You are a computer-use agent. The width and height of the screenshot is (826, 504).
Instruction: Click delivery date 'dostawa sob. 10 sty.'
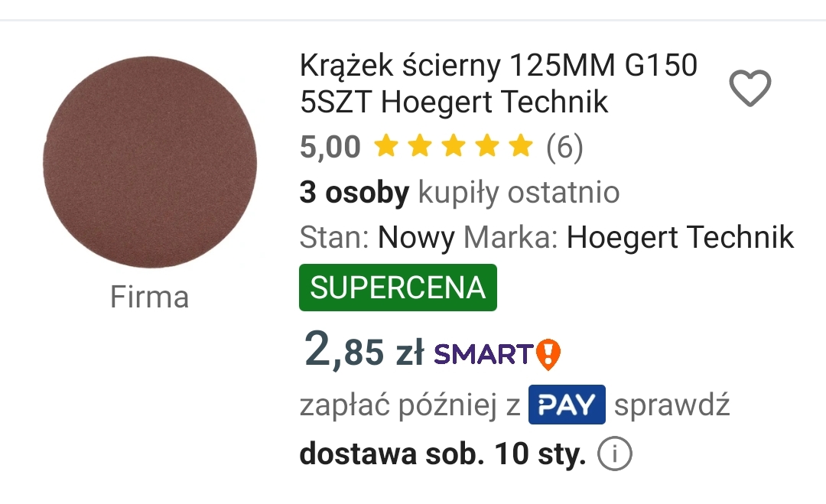tap(443, 454)
